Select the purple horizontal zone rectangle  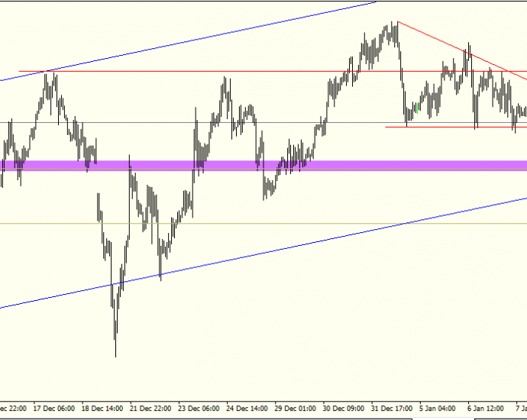pyautogui.click(x=263, y=166)
